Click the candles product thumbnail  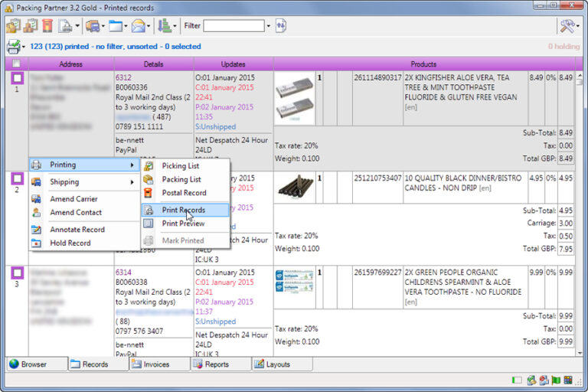coord(295,187)
